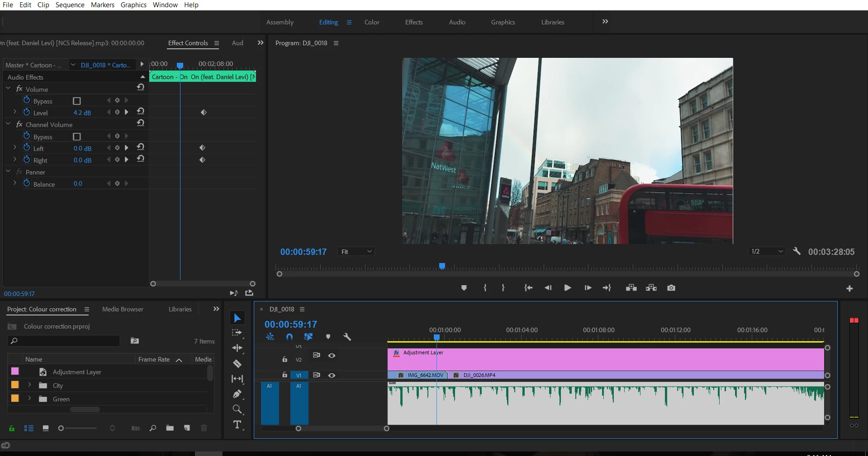Viewport: 868px width, 456px height.
Task: Open the Sequence menu
Action: (x=70, y=5)
